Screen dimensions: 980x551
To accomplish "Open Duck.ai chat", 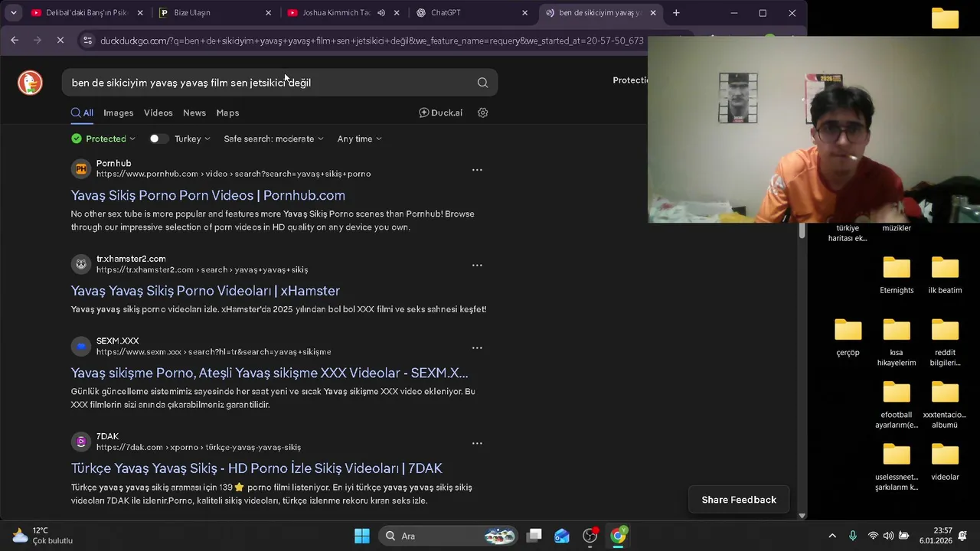I will tap(440, 112).
